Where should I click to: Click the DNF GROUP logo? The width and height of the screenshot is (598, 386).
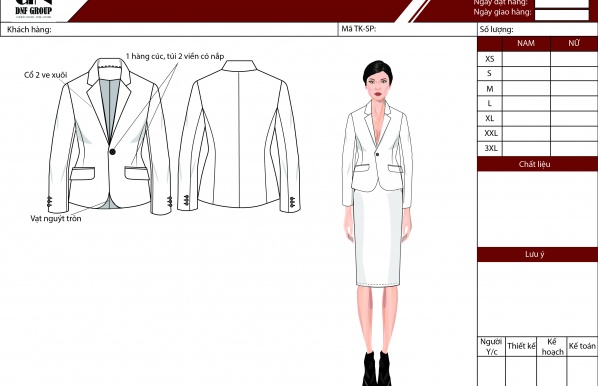pyautogui.click(x=34, y=8)
